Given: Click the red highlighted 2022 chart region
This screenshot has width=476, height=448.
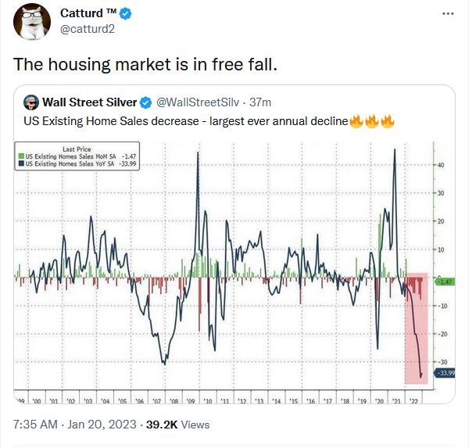Looking at the screenshot, I should click(416, 328).
